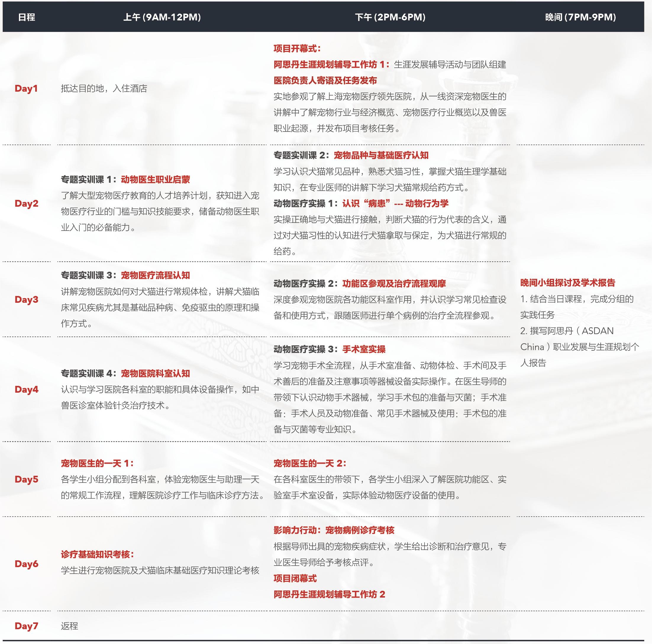Click the label 专题实训课 3
The width and height of the screenshot is (652, 644).
(88, 275)
